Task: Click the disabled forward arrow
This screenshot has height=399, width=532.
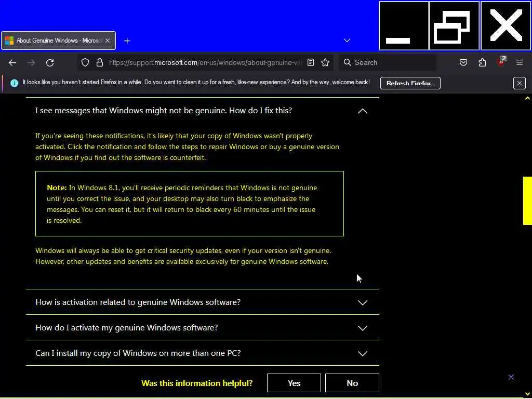Action: pyautogui.click(x=31, y=62)
